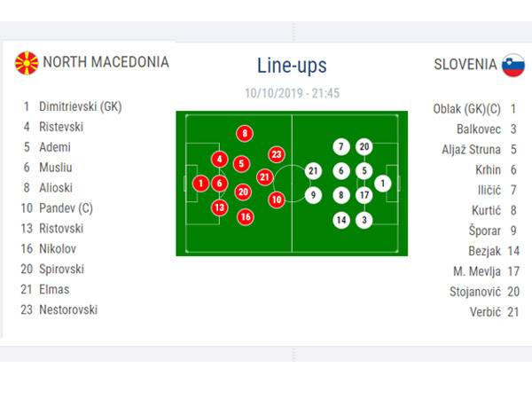Image resolution: width=532 pixels, height=399 pixels.
Task: Click the Slovenia flag icon
Action: tap(512, 65)
